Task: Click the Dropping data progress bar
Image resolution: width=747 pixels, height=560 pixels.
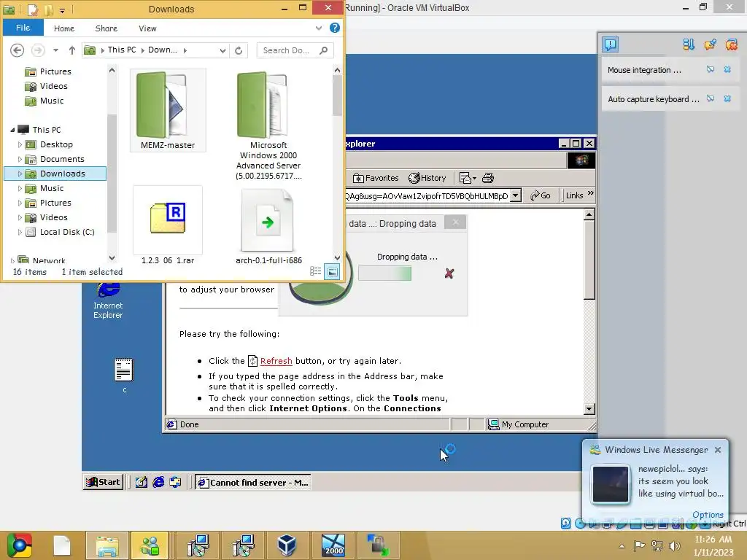Action: pyautogui.click(x=384, y=273)
